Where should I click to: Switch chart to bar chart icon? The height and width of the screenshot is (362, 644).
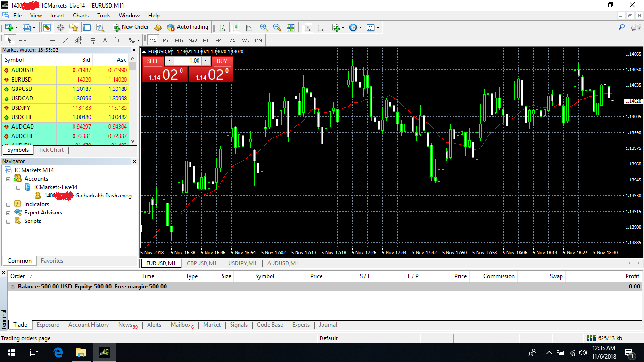(222, 27)
